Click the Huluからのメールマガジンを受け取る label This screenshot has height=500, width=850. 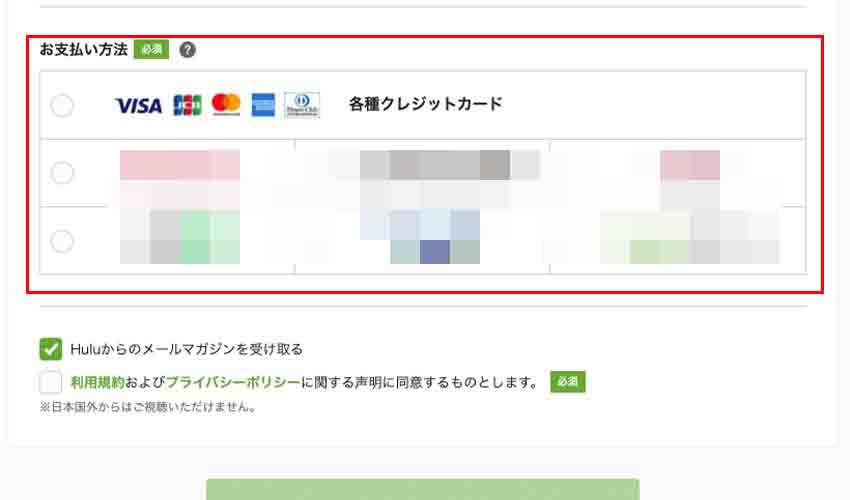(186, 349)
